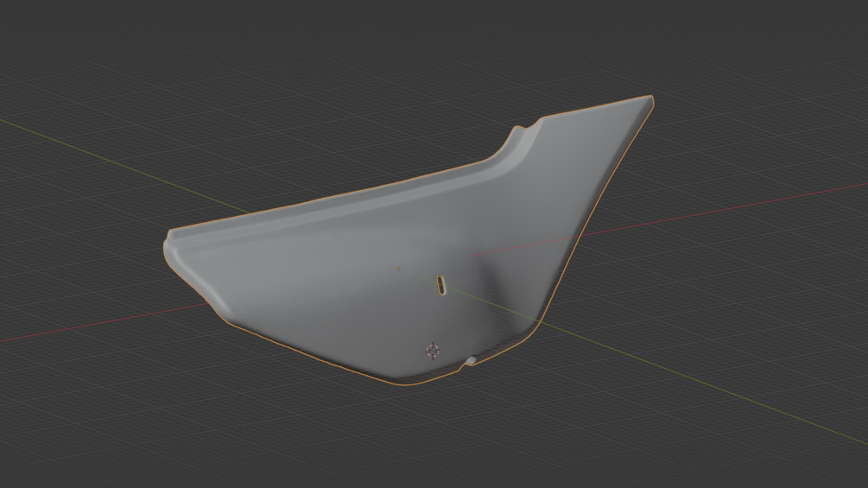Image resolution: width=868 pixels, height=488 pixels.
Task: Click the elongated slot hole in the mesh
Action: (x=441, y=285)
